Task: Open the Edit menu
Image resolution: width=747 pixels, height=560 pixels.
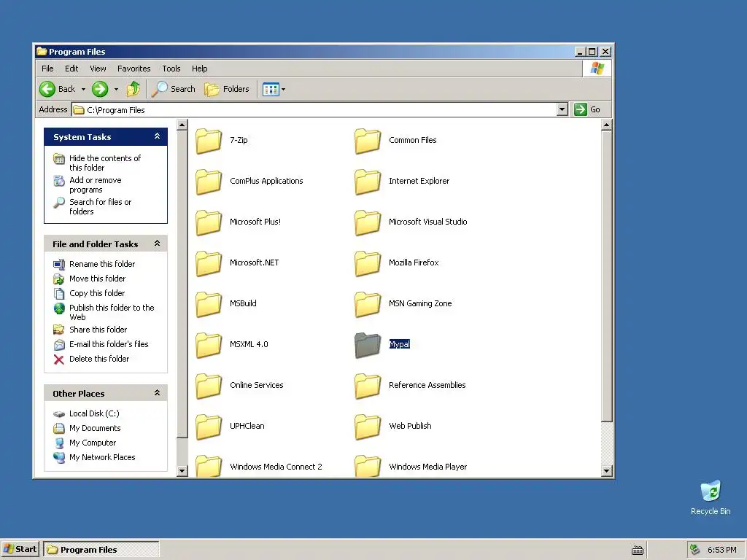Action: point(71,69)
